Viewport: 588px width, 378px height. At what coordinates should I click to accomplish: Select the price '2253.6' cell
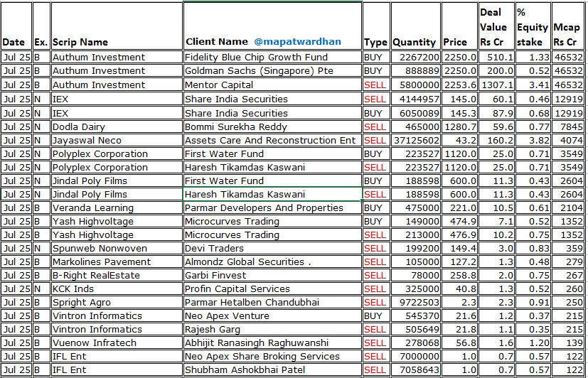(459, 85)
